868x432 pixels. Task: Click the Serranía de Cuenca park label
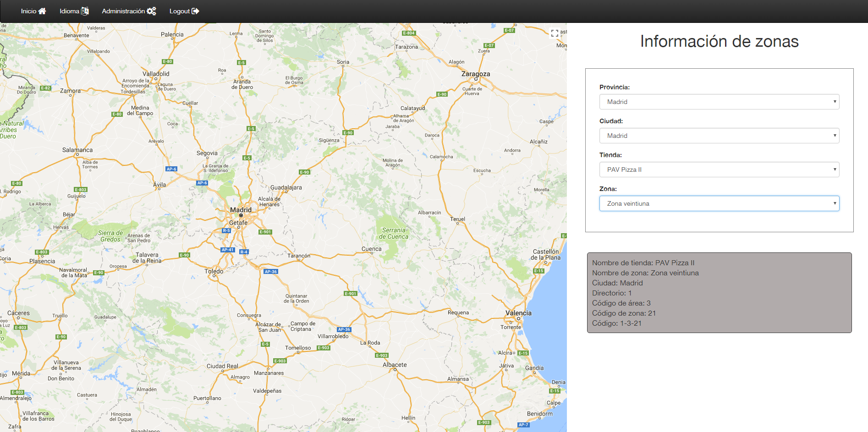393,234
